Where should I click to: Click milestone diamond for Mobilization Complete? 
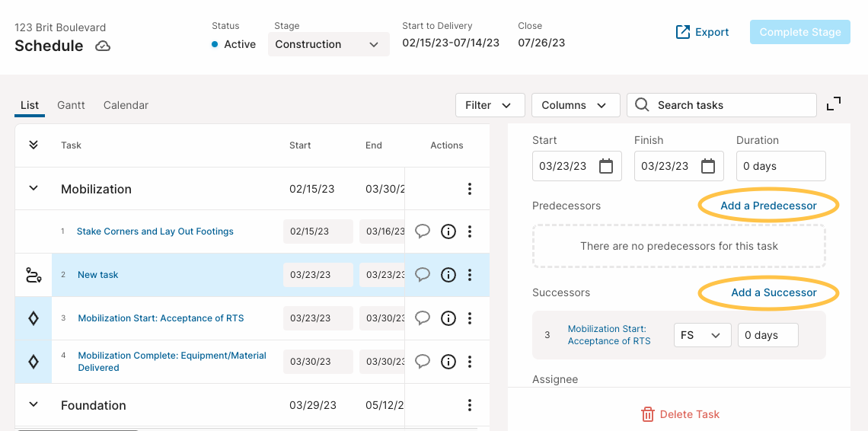point(34,362)
